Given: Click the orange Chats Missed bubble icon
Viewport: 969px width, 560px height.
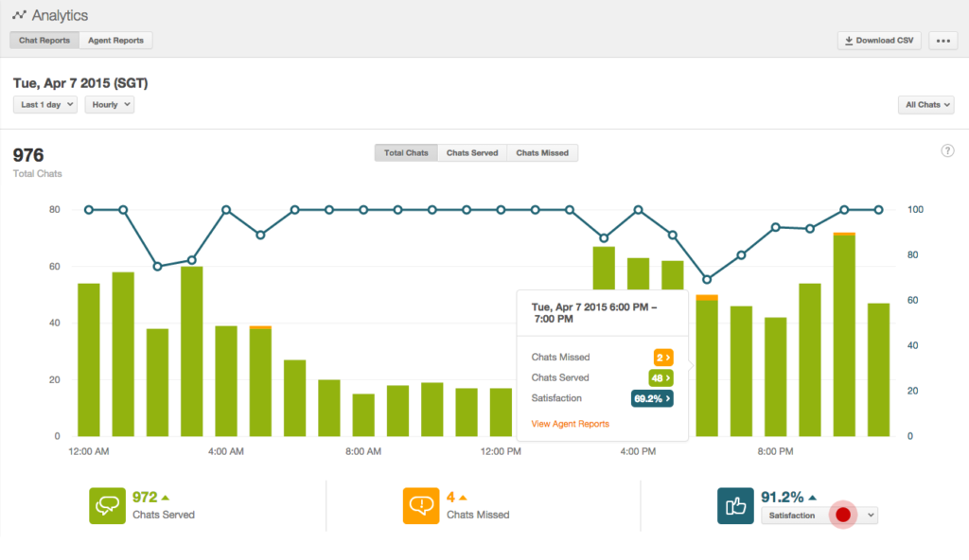Looking at the screenshot, I should [x=421, y=505].
